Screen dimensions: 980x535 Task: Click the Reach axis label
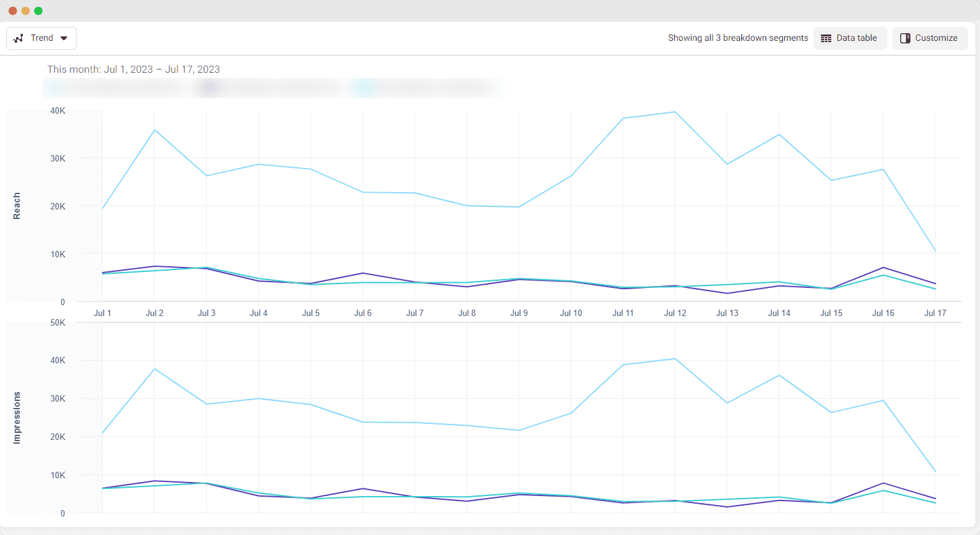click(17, 206)
